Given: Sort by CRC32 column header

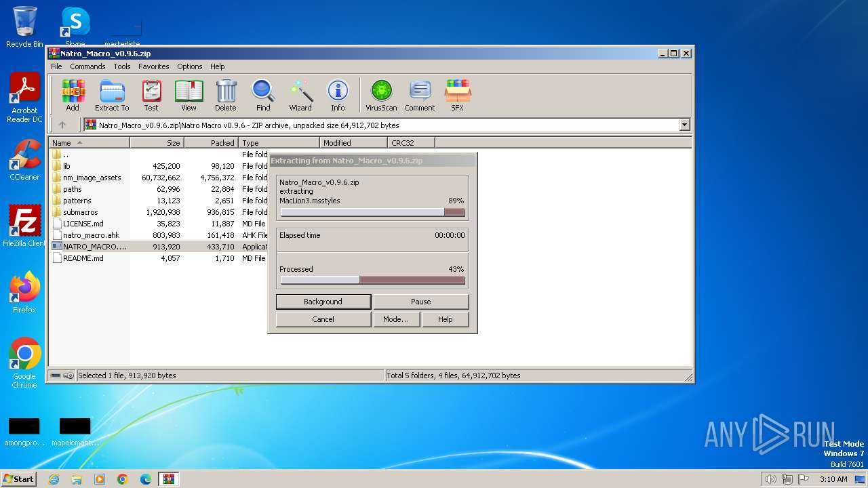Looking at the screenshot, I should pyautogui.click(x=411, y=143).
